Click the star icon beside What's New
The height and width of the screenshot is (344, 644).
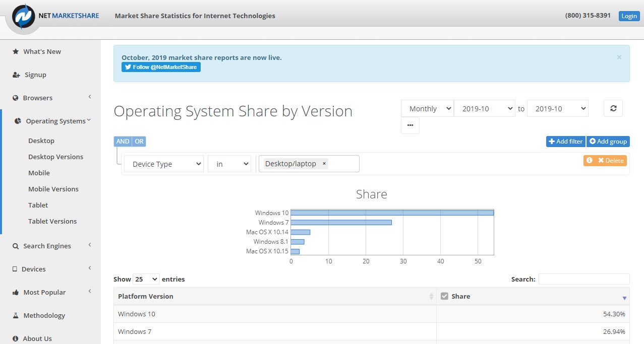pos(16,51)
